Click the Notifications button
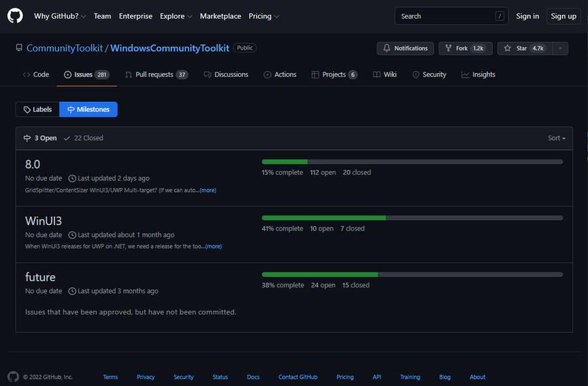The width and height of the screenshot is (588, 386). click(x=405, y=48)
